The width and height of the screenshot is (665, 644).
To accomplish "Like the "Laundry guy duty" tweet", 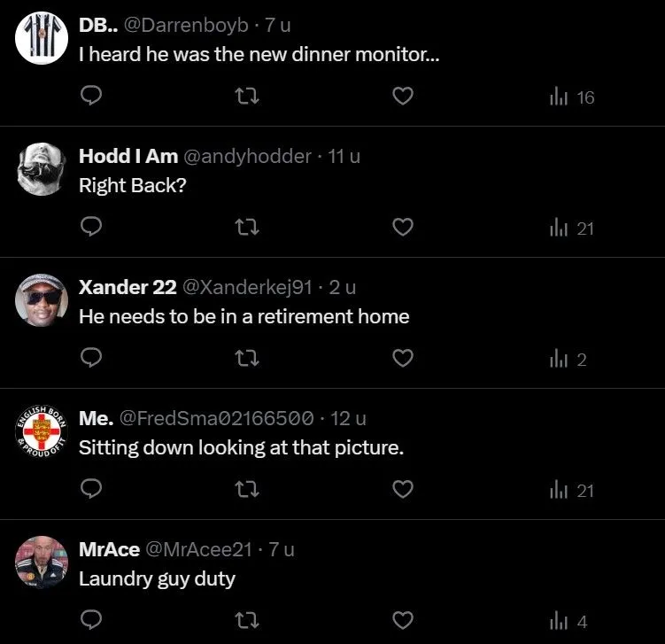I will pyautogui.click(x=403, y=621).
